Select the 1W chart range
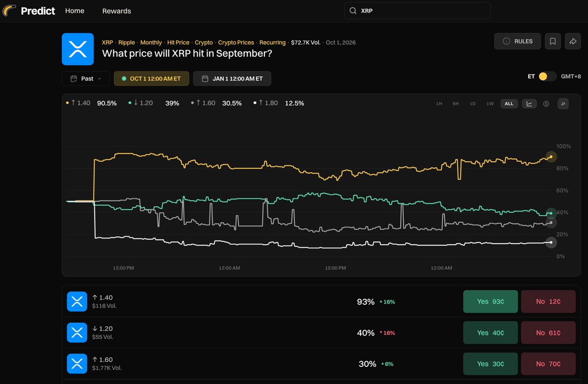Viewport: 588px width, 384px height. point(490,104)
